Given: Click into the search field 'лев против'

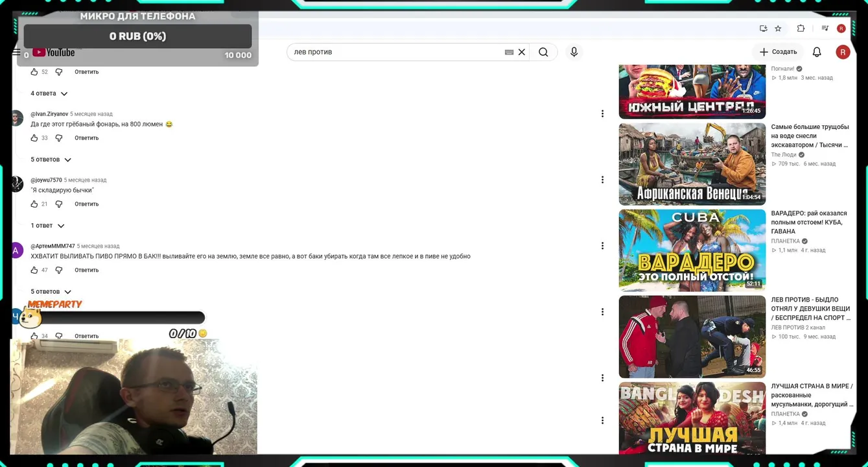Looking at the screenshot, I should click(398, 52).
